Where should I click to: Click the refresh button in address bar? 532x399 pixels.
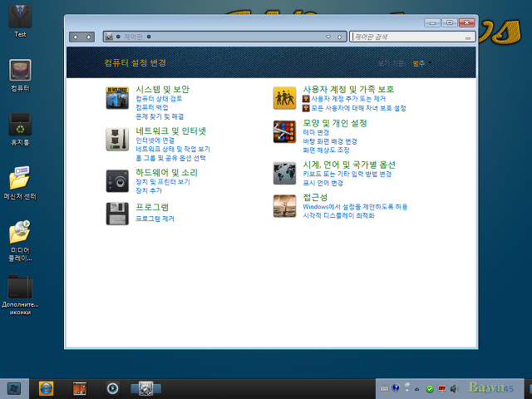[x=340, y=37]
